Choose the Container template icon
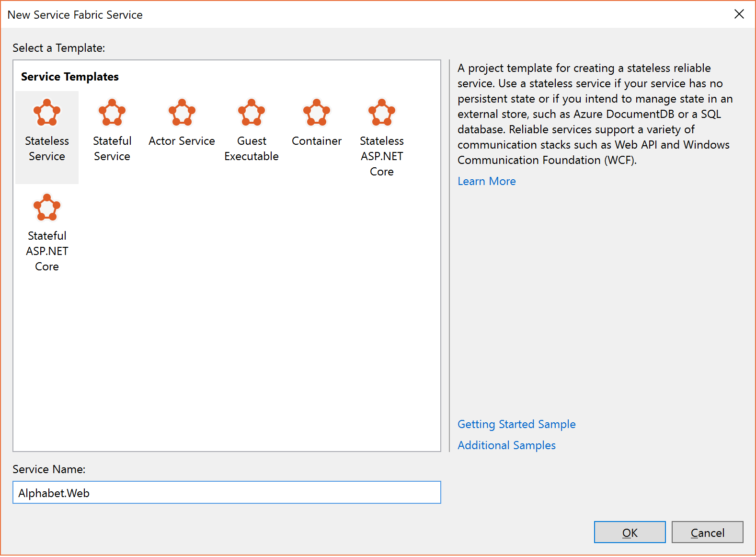Image resolution: width=756 pixels, height=557 pixels. (x=317, y=113)
